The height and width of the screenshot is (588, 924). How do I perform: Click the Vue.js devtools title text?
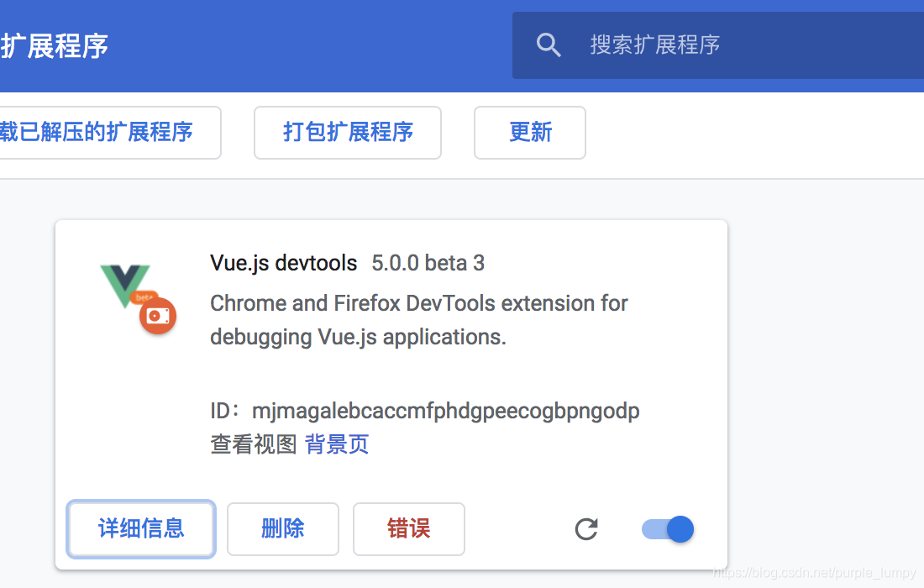pyautogui.click(x=283, y=263)
